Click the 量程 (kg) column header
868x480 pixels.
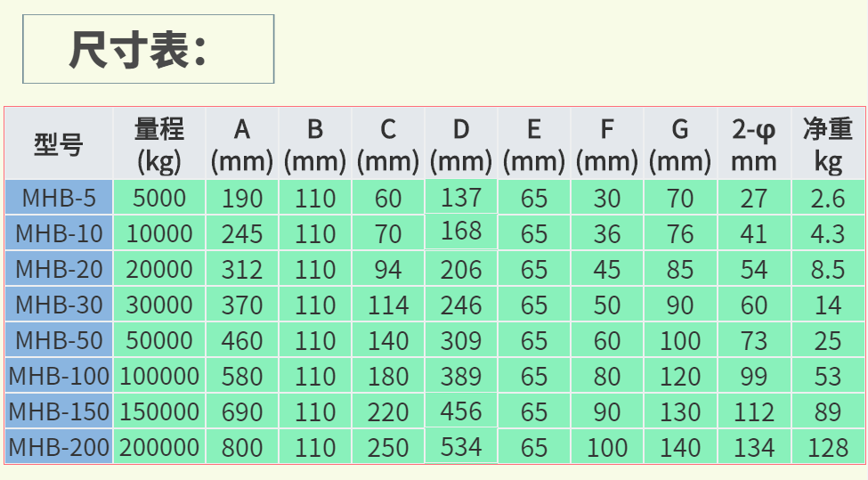coord(159,144)
